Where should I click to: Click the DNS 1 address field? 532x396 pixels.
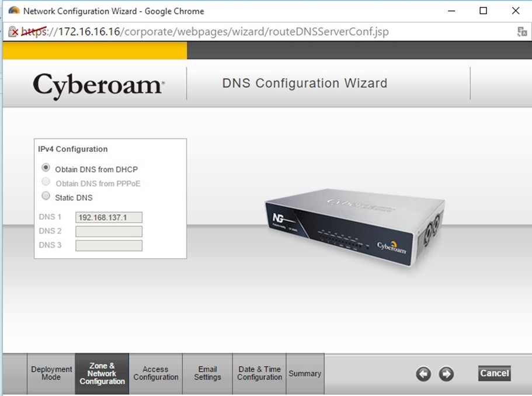click(109, 217)
